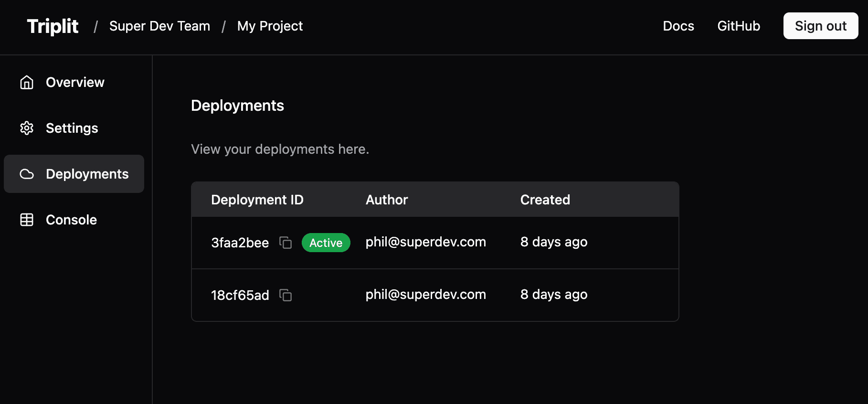This screenshot has height=404, width=868.
Task: Click the Deployments cloud icon
Action: click(x=27, y=174)
